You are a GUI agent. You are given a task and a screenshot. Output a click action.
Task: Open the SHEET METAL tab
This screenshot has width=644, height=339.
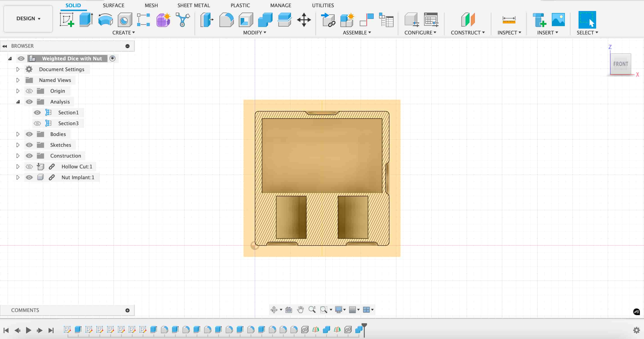pos(194,5)
